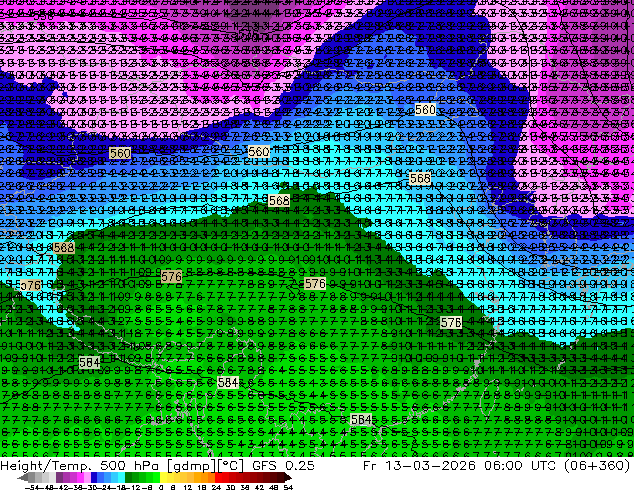Click the rightmost '568' contour label
Screen dimensions: 634x490
(x=420, y=178)
